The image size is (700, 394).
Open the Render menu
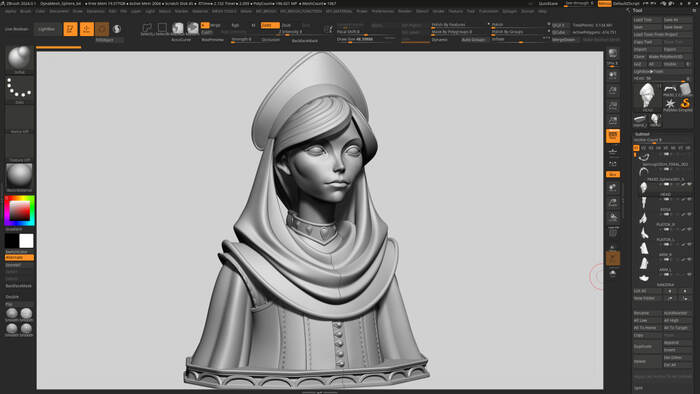pyautogui.click(x=404, y=11)
